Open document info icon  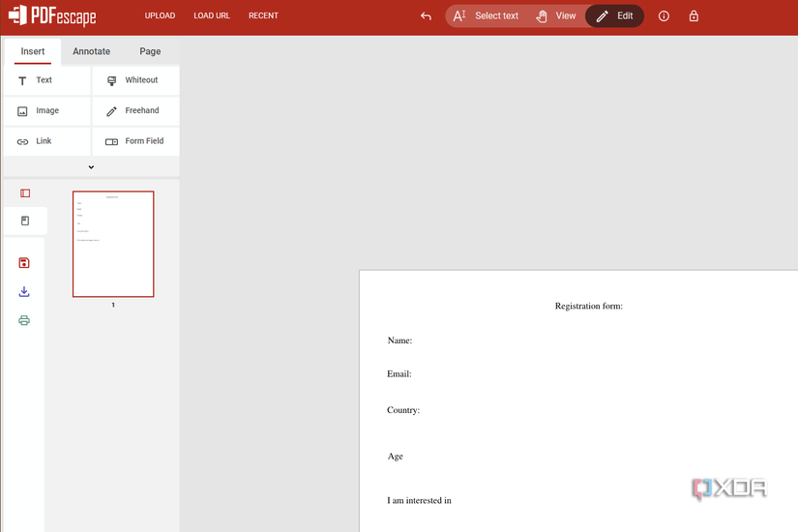(664, 16)
